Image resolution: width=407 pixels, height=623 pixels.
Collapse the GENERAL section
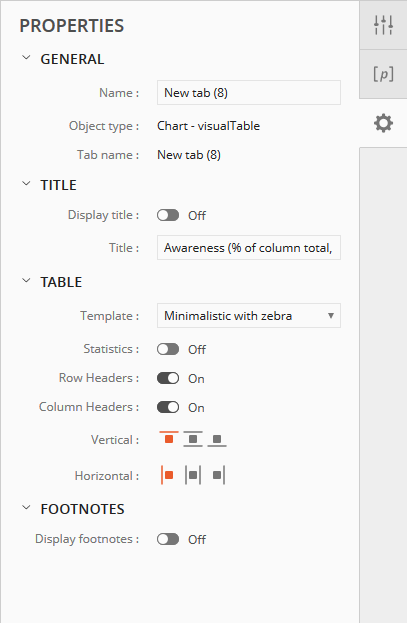tap(26, 58)
